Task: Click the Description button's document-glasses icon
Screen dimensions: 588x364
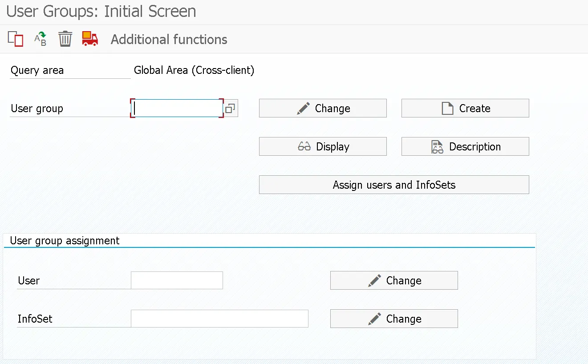Action: point(438,147)
